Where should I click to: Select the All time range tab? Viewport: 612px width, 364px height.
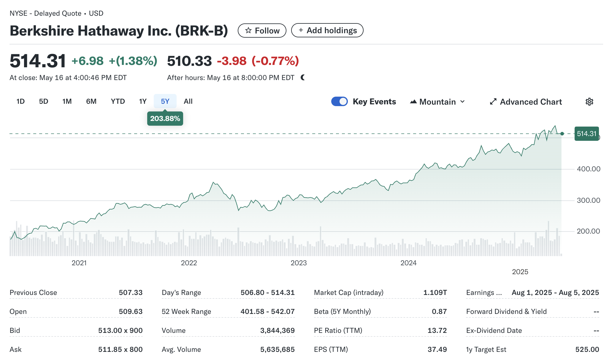tap(188, 101)
